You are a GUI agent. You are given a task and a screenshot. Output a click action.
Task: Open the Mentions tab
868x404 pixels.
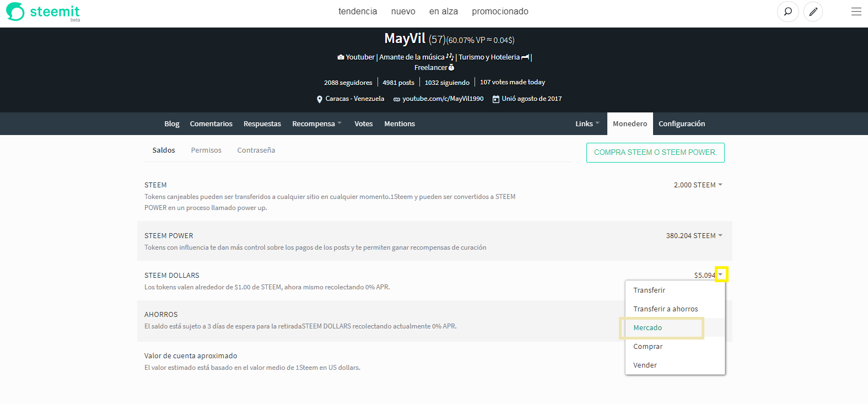[400, 124]
